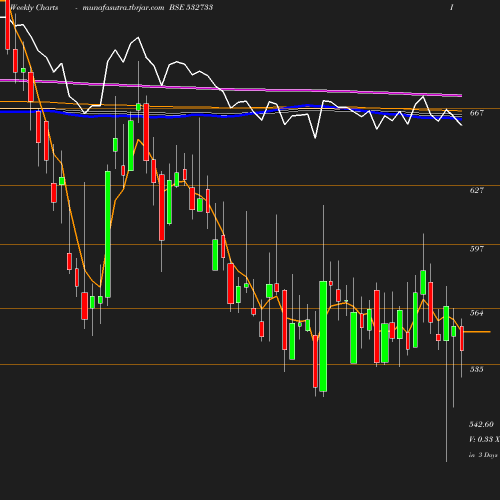The width and height of the screenshot is (500, 500).
Task: Click the 542.60 last price value
Action: click(481, 424)
